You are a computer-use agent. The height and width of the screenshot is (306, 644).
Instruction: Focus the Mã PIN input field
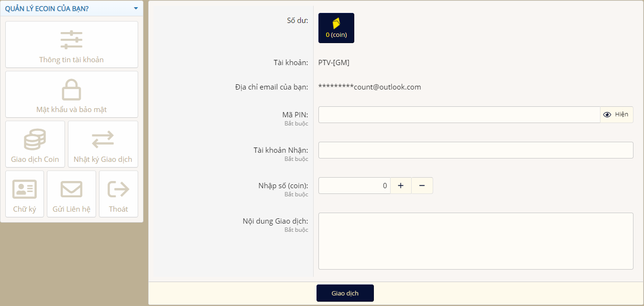click(x=459, y=114)
